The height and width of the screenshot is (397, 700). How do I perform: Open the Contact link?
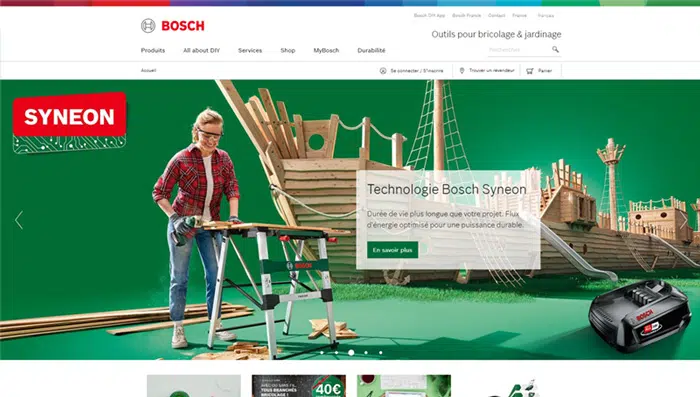click(x=496, y=15)
